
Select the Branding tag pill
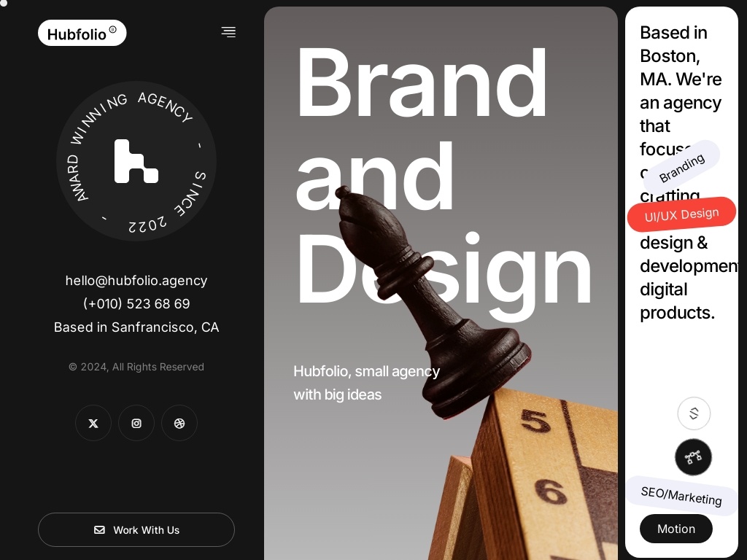coord(682,168)
